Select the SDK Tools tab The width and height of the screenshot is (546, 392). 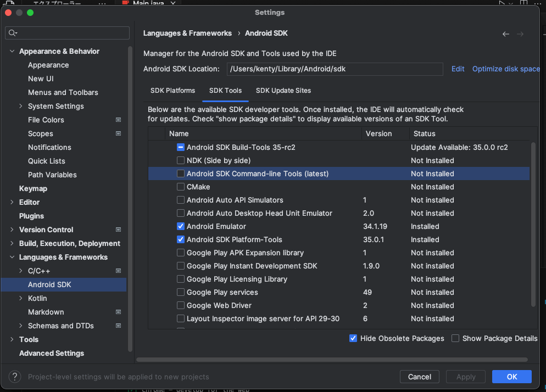[225, 91]
